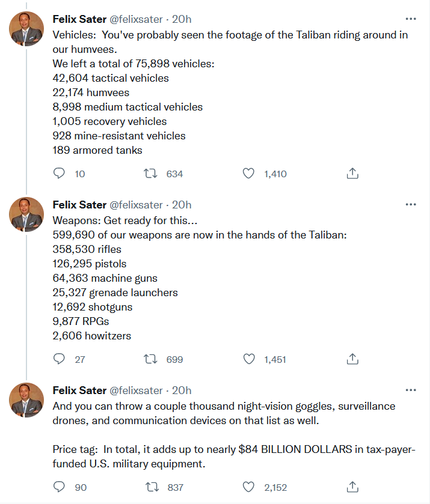Open more options on the price tag tweet

[x=411, y=390]
